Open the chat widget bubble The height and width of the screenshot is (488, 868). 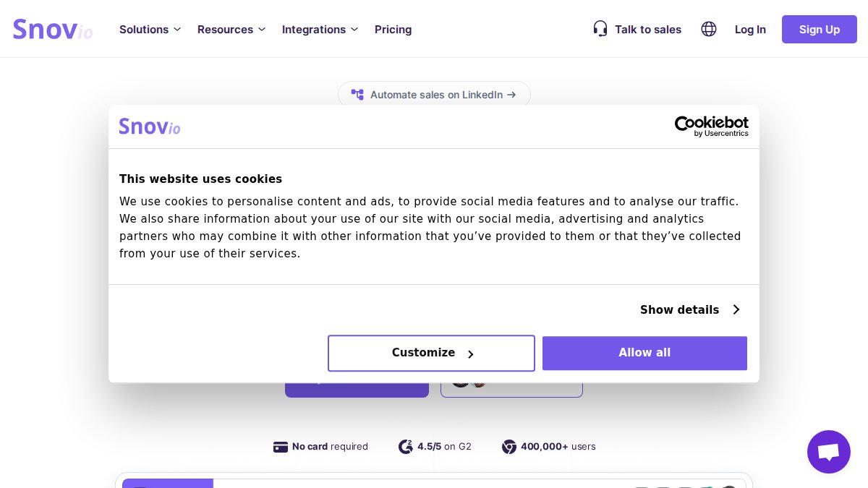pos(829,452)
